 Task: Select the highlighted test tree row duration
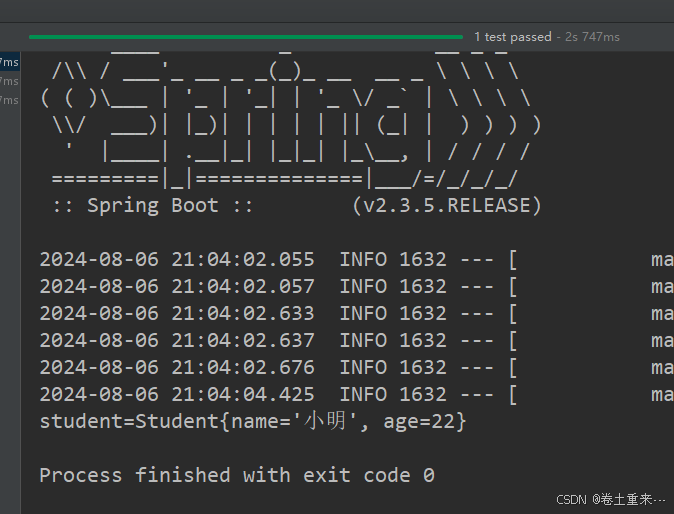(9, 62)
